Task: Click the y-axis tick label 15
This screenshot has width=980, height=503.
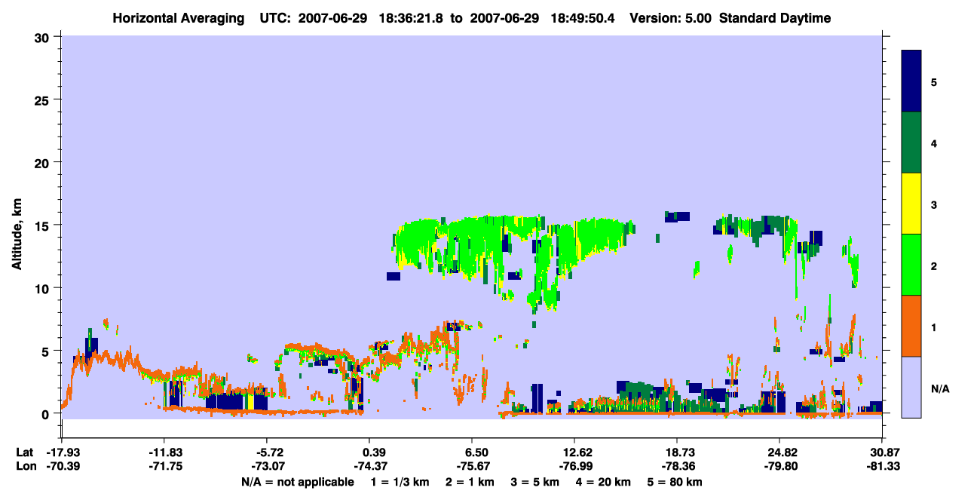Action: (44, 225)
